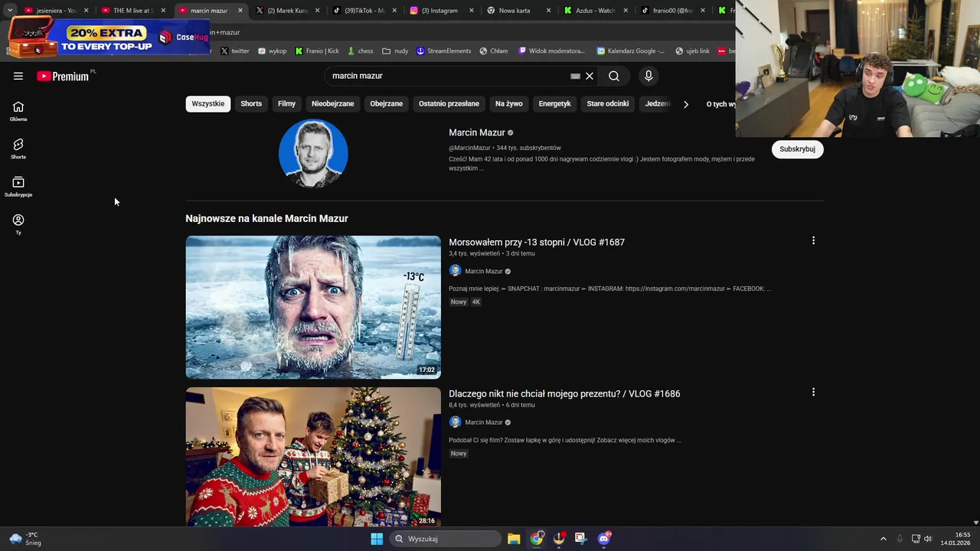Start voice search with the microphone
The width and height of the screenshot is (980, 551).
click(x=648, y=76)
